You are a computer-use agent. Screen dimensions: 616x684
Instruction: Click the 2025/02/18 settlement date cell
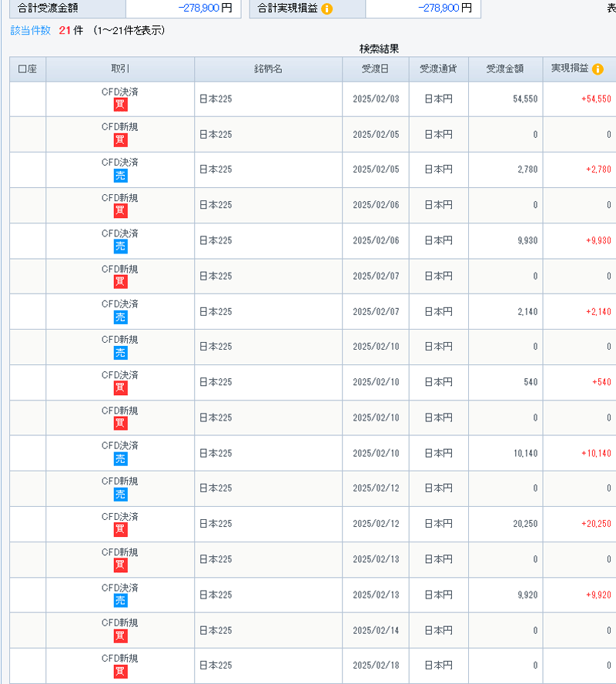(376, 666)
